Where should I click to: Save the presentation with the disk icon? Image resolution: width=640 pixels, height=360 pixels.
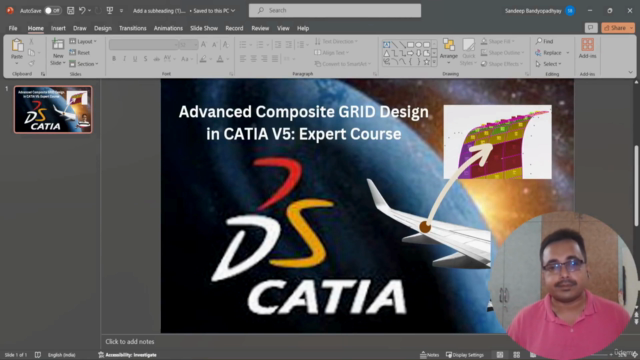click(x=71, y=11)
